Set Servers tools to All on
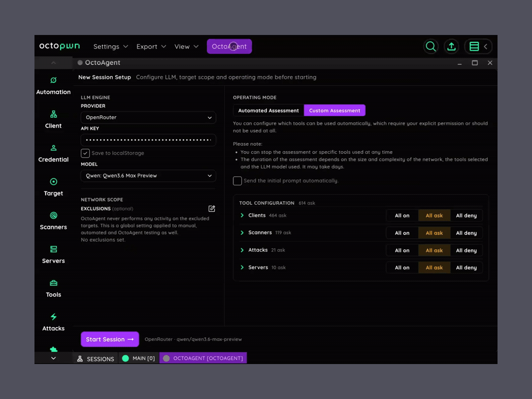The height and width of the screenshot is (399, 532). [x=402, y=267]
